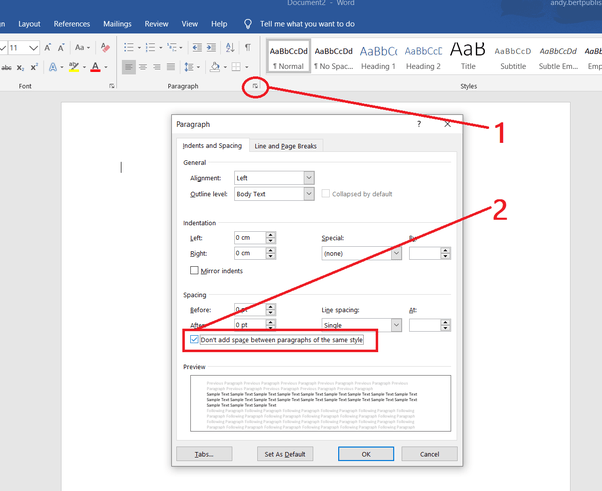Sort text alphabetically
Viewport: 602px width, 491px height.
pos(230,48)
